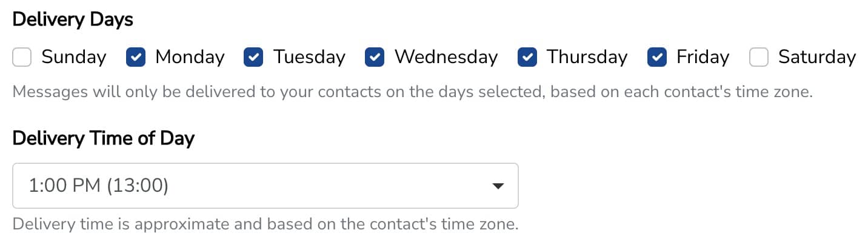
Task: Click the Monday label text
Action: [x=190, y=57]
